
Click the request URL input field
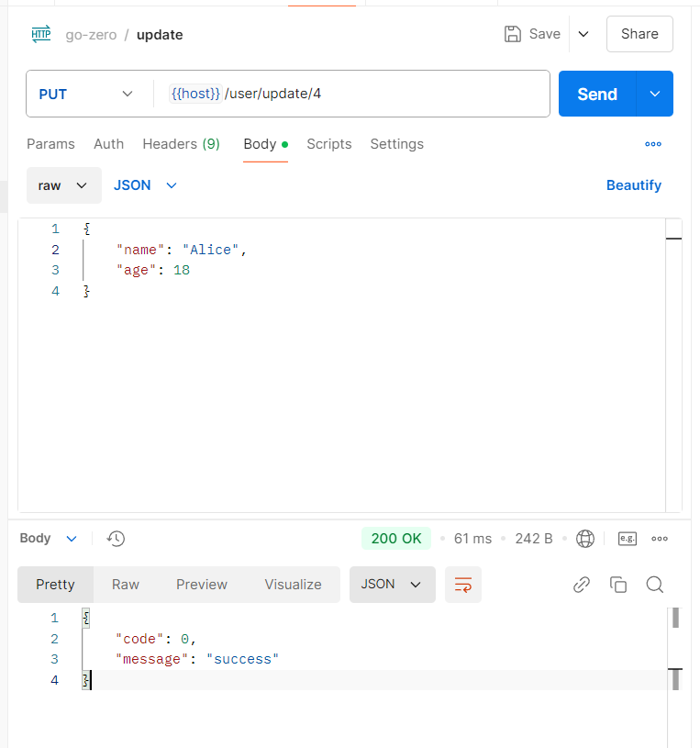click(x=385, y=94)
